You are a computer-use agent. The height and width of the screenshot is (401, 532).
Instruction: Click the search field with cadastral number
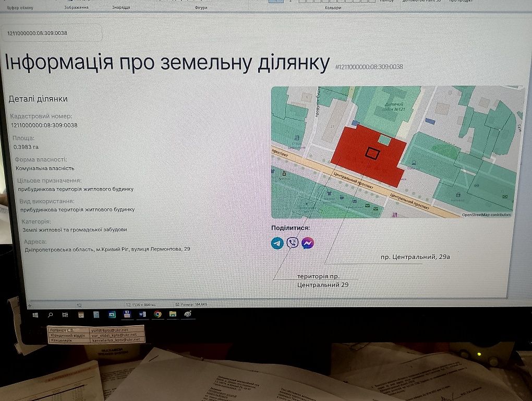52,33
